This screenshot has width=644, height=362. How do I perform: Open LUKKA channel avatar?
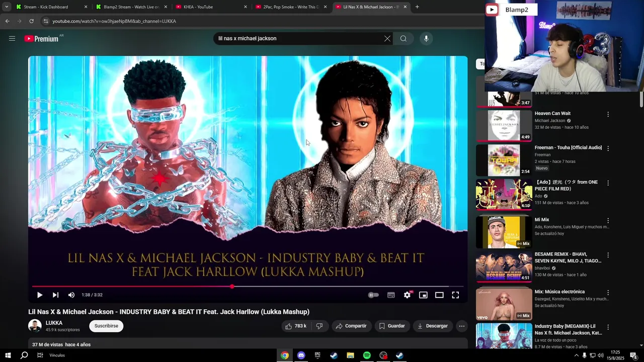click(x=35, y=326)
